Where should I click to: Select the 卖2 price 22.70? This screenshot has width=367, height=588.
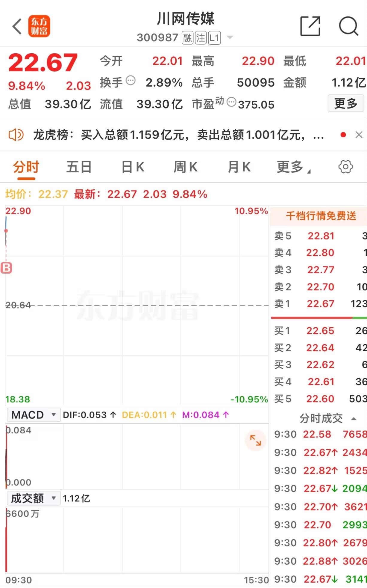click(320, 287)
